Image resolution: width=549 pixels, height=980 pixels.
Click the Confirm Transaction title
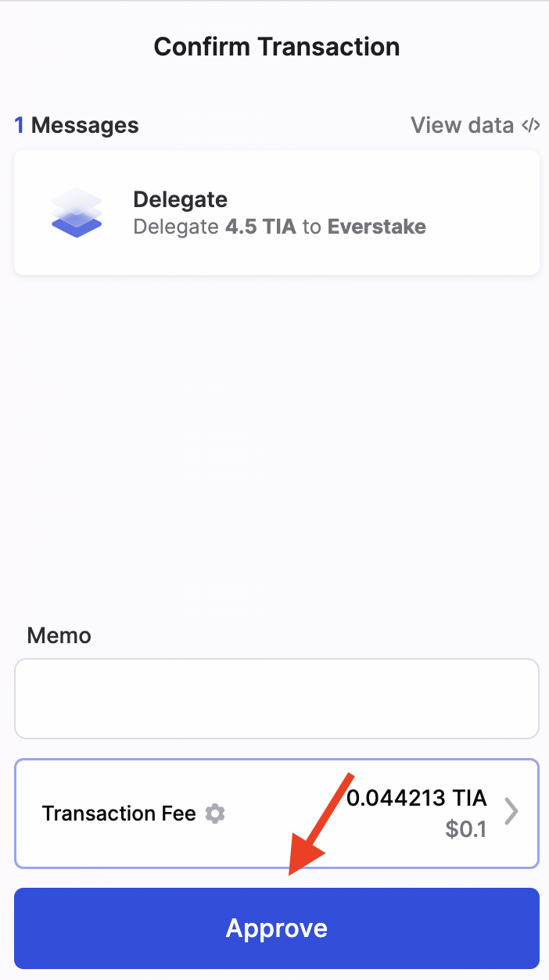pyautogui.click(x=276, y=47)
